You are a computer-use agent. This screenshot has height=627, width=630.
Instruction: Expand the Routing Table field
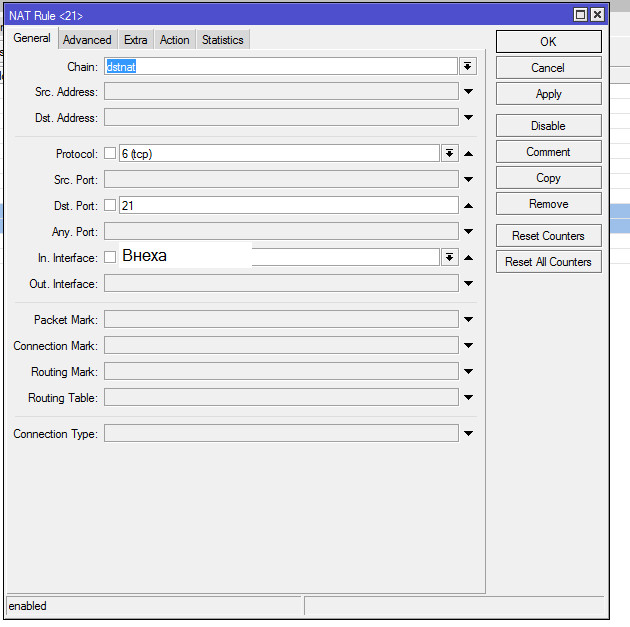click(468, 397)
